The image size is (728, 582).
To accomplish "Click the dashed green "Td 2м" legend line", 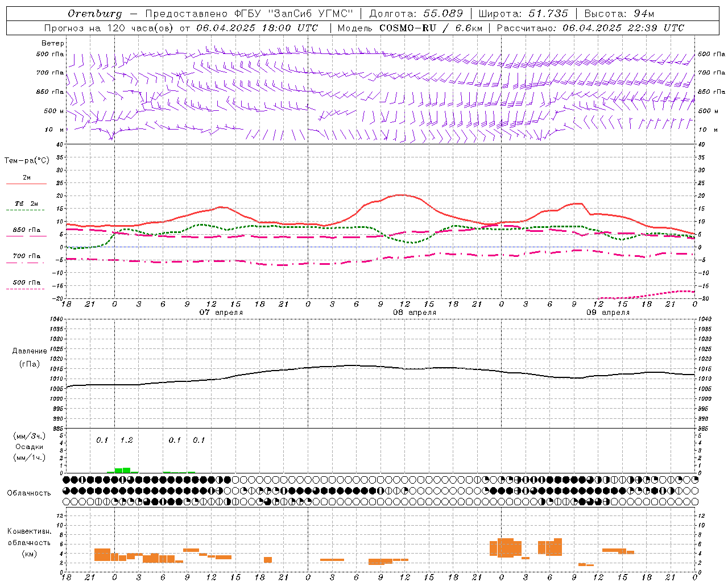I will [x=25, y=210].
